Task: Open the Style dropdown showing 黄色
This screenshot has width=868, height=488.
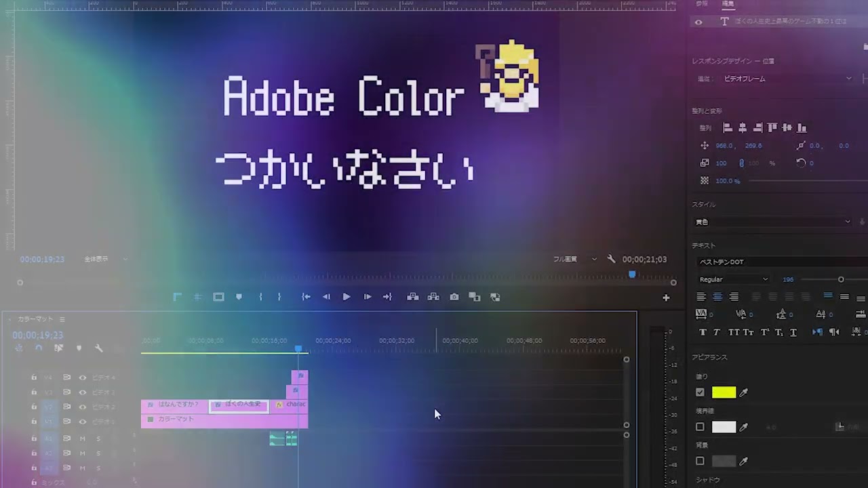Action: pos(773,222)
